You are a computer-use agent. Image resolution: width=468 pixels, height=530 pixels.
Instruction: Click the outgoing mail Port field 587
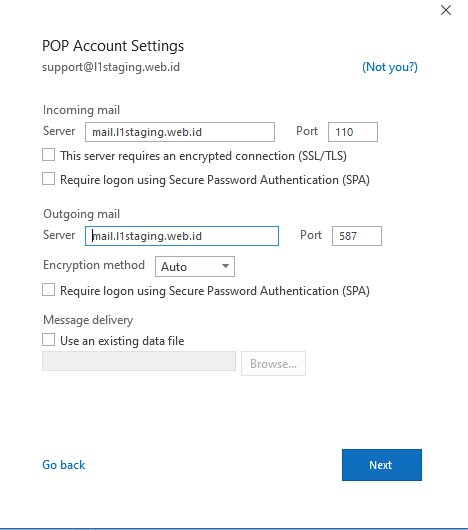pyautogui.click(x=357, y=236)
